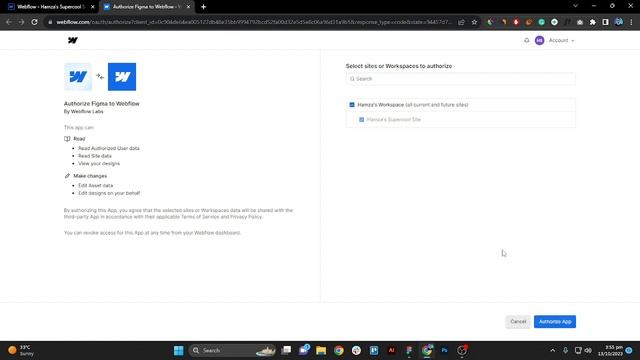This screenshot has height=360, width=640.
Task: Open the Extensions puzzle-piece menu
Action: click(x=593, y=22)
